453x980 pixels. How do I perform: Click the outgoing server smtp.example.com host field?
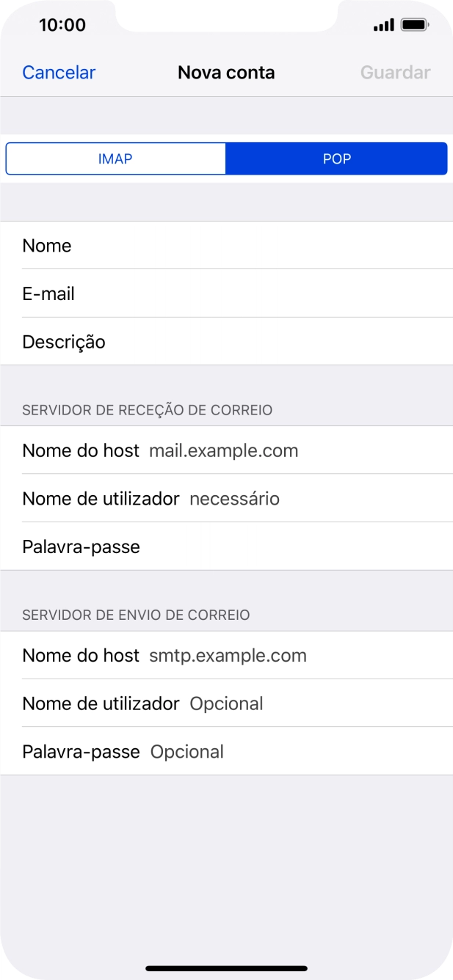(x=226, y=655)
